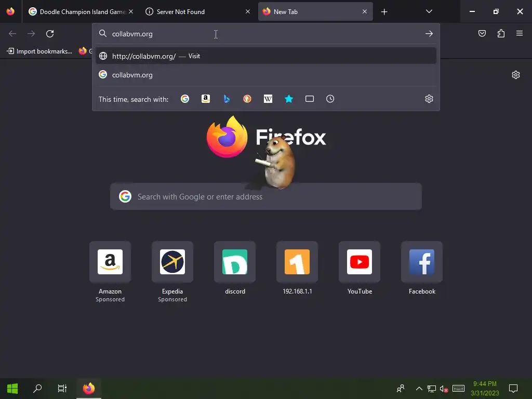Go forward with the forward arrow

tap(31, 34)
